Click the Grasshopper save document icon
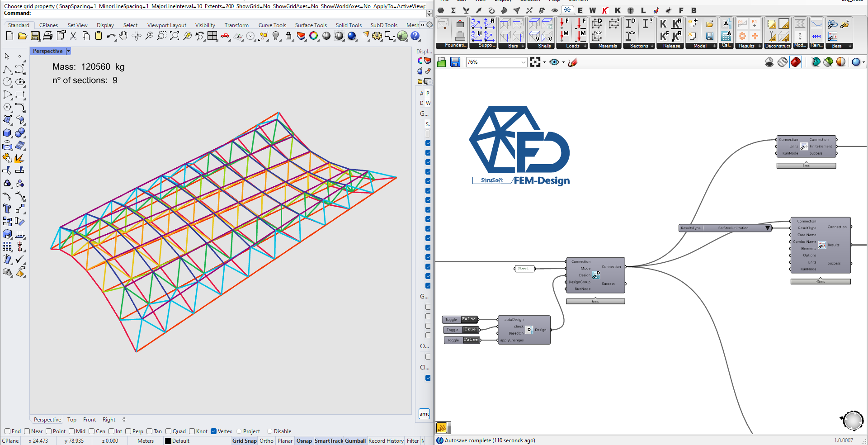 pos(455,62)
